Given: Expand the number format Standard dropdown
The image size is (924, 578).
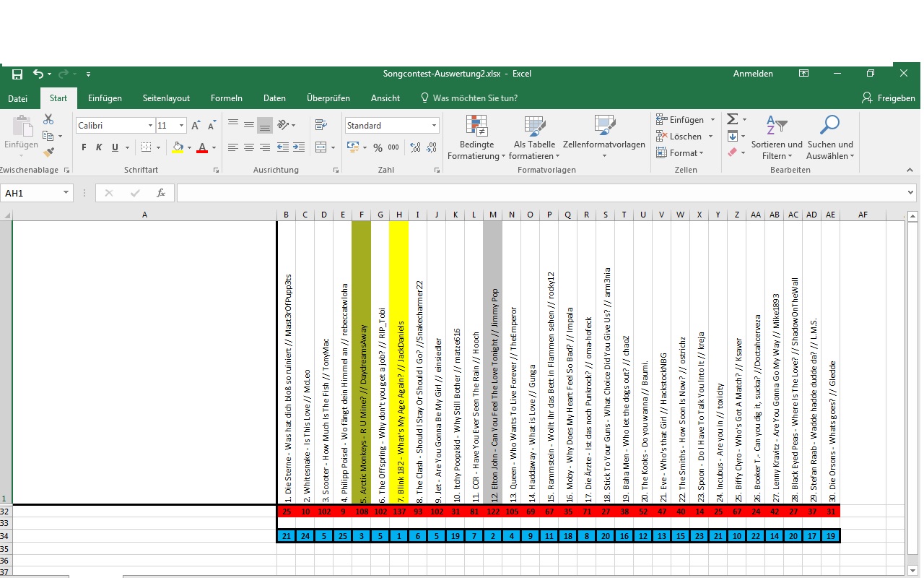Looking at the screenshot, I should coord(434,126).
